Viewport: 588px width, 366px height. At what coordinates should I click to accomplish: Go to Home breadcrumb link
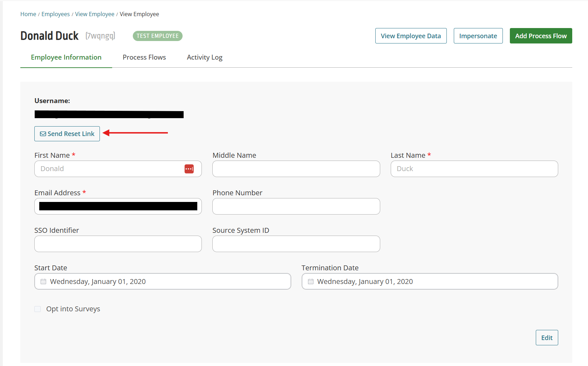[28, 14]
